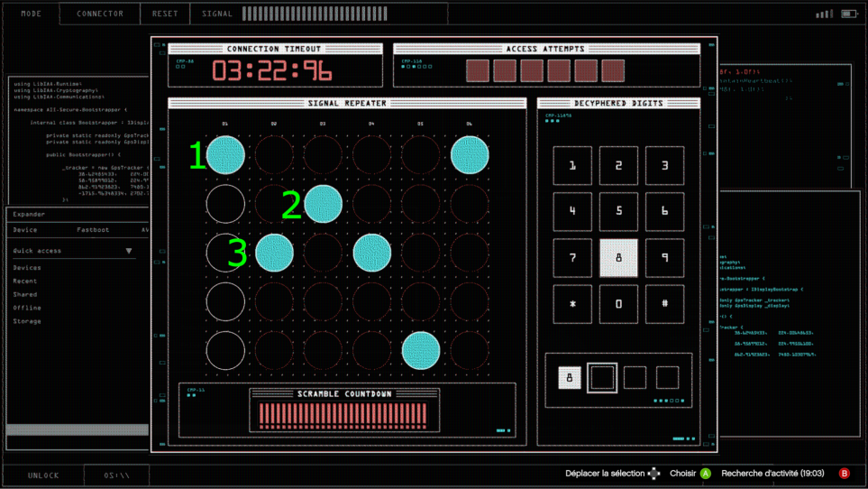Viewport: 868px width, 489px height.
Task: Select the second deciphered digit slot
Action: 602,377
